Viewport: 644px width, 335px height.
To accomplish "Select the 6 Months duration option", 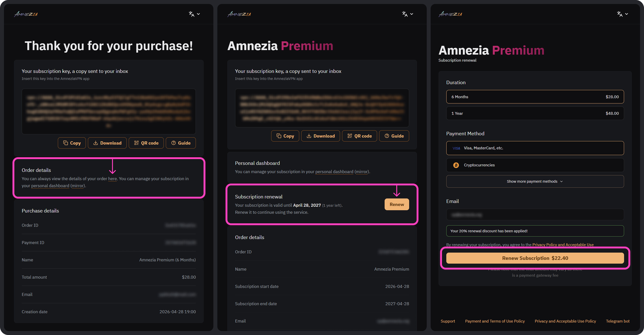I will coord(535,97).
